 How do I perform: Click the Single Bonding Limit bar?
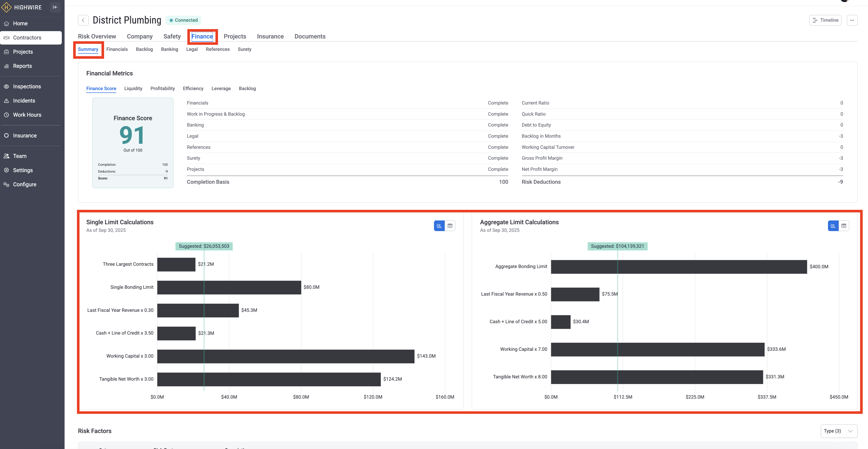229,287
